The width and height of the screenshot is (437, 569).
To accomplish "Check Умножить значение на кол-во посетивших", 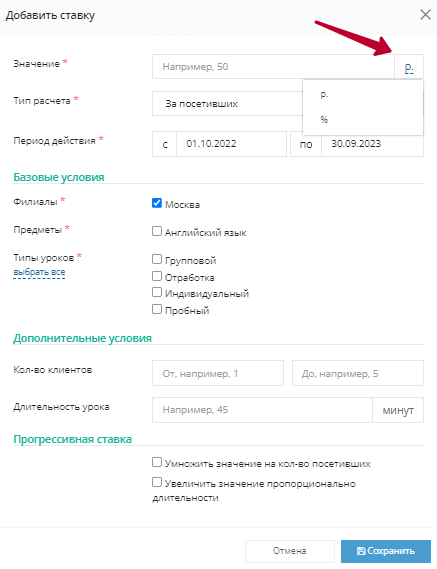I will tap(157, 462).
